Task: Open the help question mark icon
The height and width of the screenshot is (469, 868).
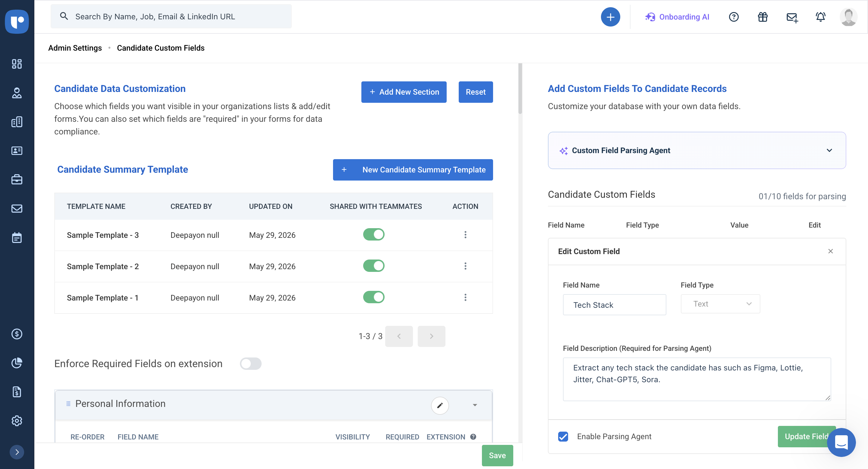Action: click(x=734, y=17)
